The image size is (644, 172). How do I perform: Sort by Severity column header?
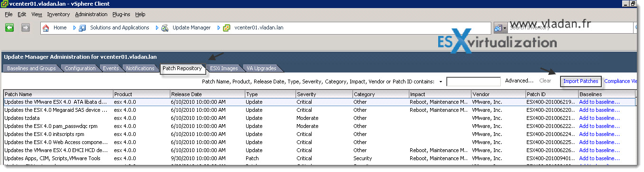click(324, 94)
